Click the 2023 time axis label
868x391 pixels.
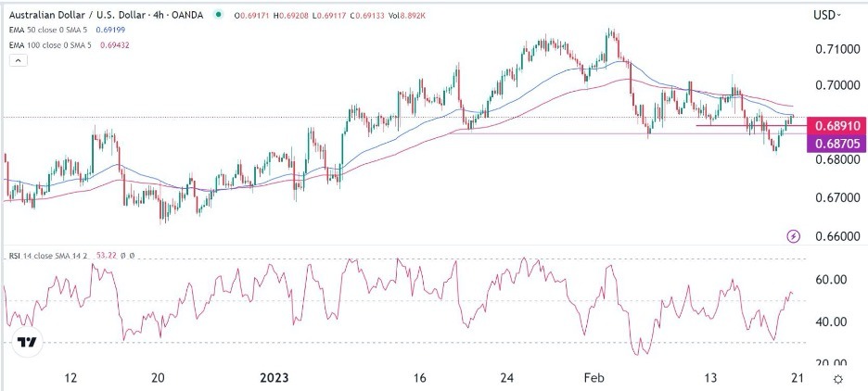[274, 378]
